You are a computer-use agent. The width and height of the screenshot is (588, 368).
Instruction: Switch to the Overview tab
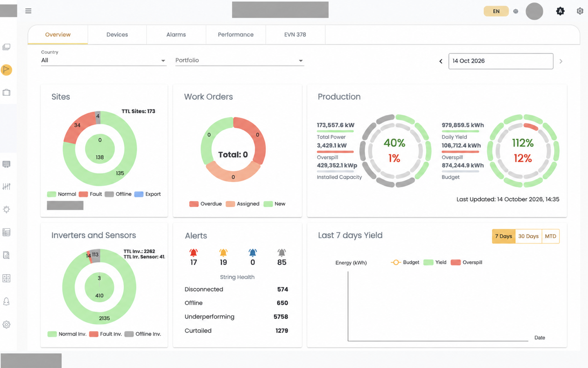(58, 35)
